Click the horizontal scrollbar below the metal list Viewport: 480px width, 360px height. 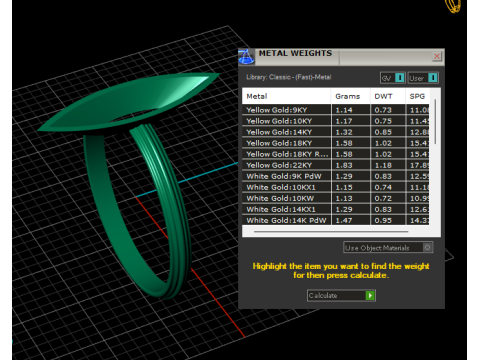(x=331, y=231)
